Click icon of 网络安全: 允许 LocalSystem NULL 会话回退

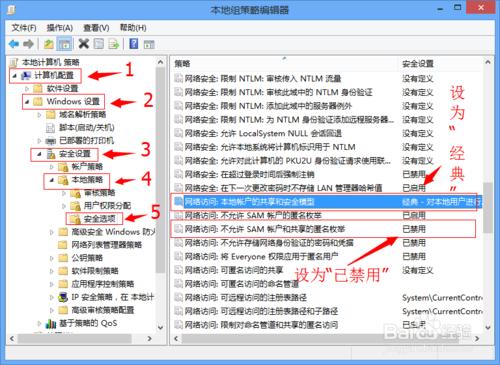point(179,133)
